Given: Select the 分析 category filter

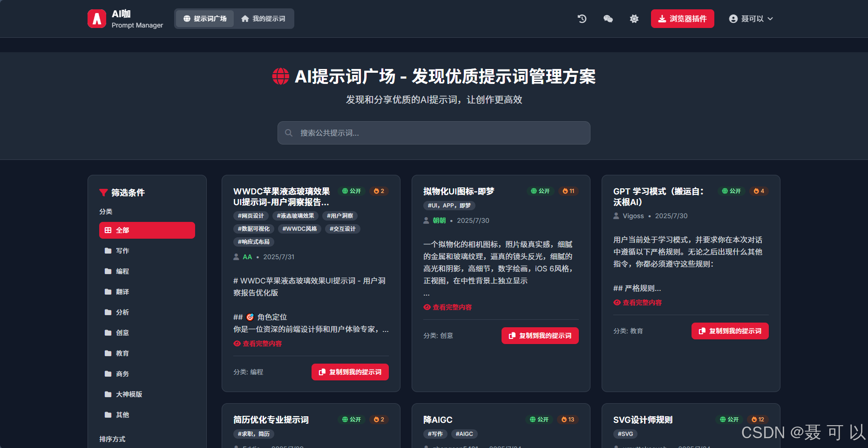Looking at the screenshot, I should click(147, 312).
